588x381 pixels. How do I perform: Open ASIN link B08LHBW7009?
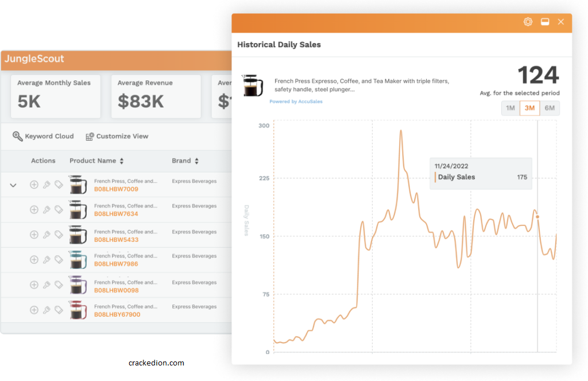(x=116, y=189)
